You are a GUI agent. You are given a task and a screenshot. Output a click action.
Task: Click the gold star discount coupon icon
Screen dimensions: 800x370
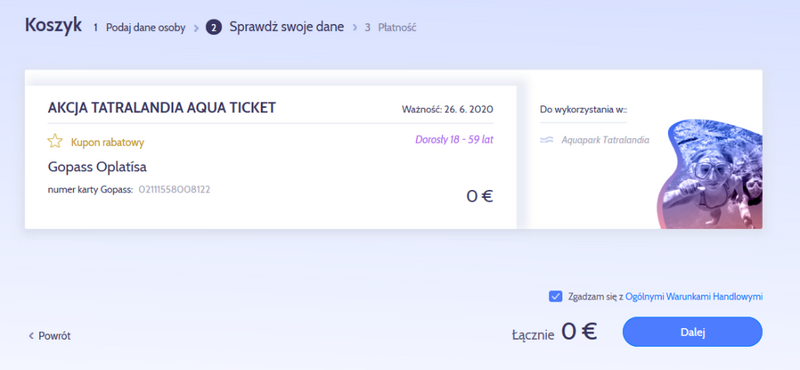55,141
